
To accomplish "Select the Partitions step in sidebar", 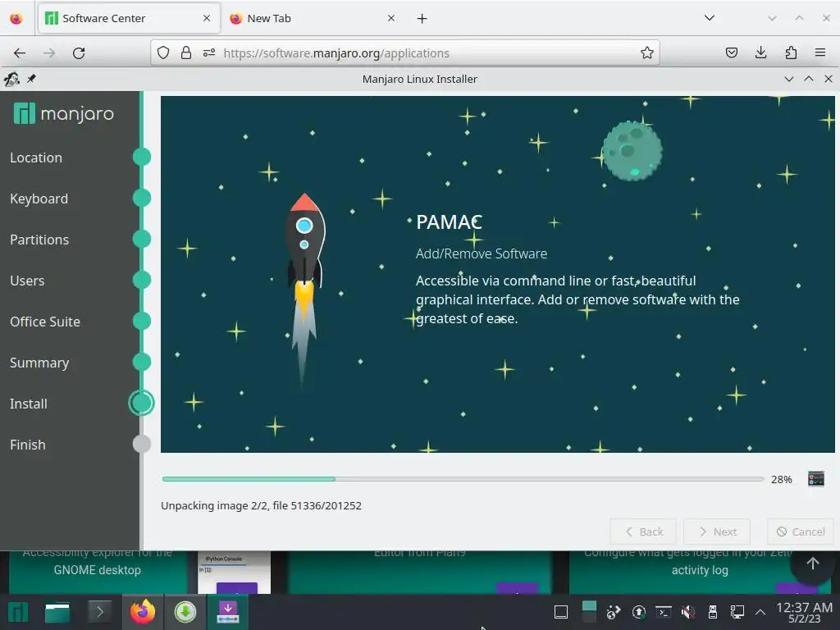I will click(39, 240).
